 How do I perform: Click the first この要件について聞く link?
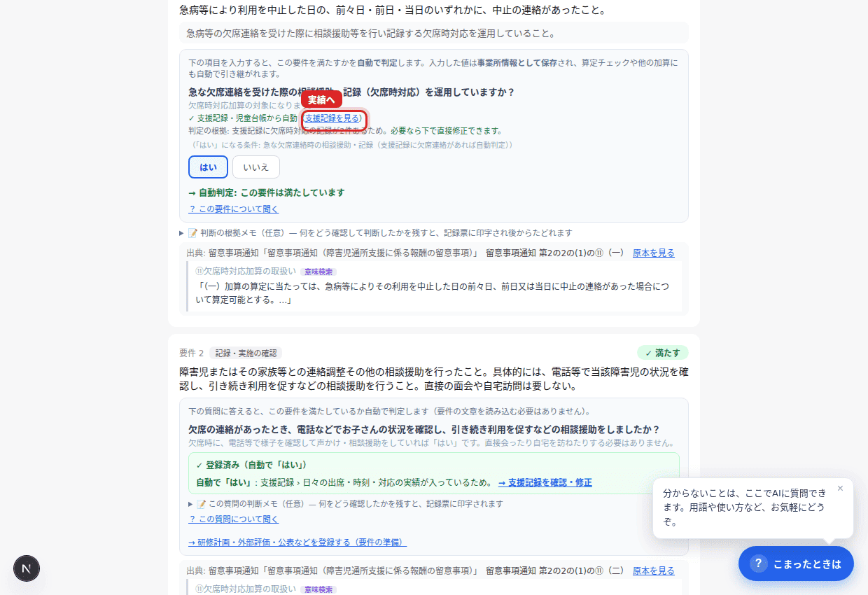(233, 209)
